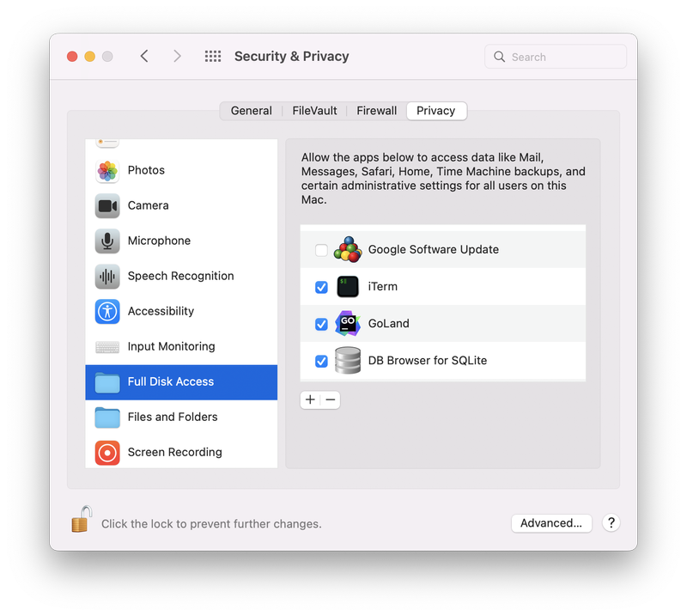Click the red Screen Recording icon
Screen dimensions: 687x616
click(106, 453)
